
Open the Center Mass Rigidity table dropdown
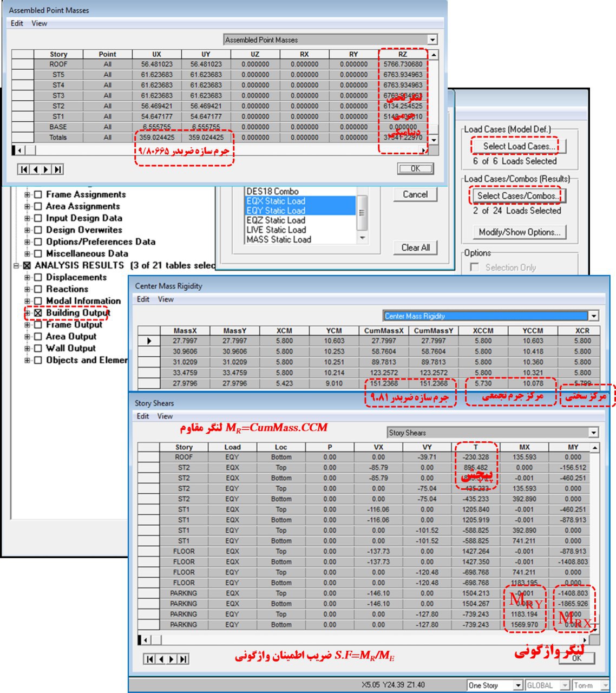(594, 316)
